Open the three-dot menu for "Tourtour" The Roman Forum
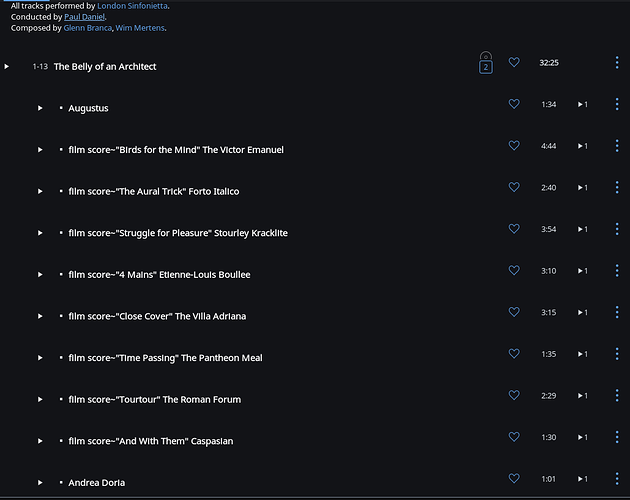Viewport: 630px width, 500px height. (617, 395)
